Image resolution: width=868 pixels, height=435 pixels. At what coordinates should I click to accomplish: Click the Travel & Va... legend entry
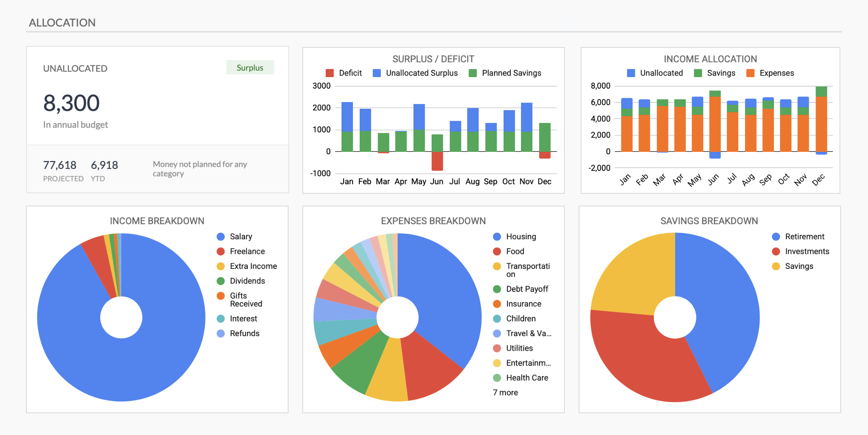[x=528, y=333]
